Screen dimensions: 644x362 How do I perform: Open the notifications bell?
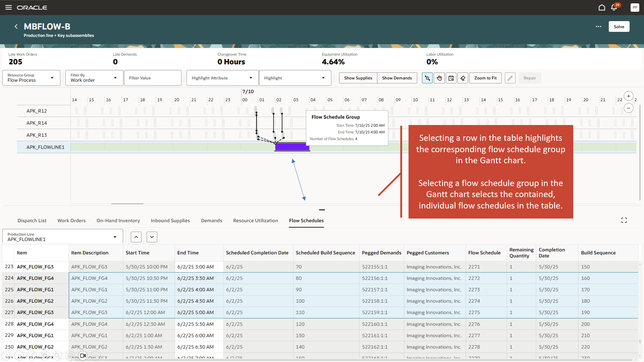coord(614,7)
